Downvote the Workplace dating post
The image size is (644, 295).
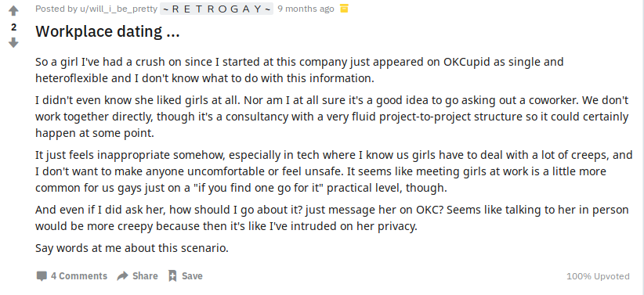[13, 43]
